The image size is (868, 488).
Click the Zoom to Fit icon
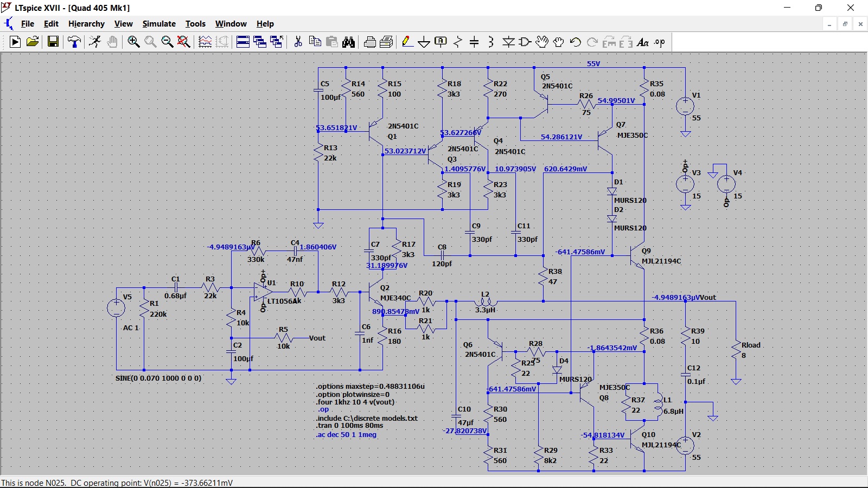point(184,42)
